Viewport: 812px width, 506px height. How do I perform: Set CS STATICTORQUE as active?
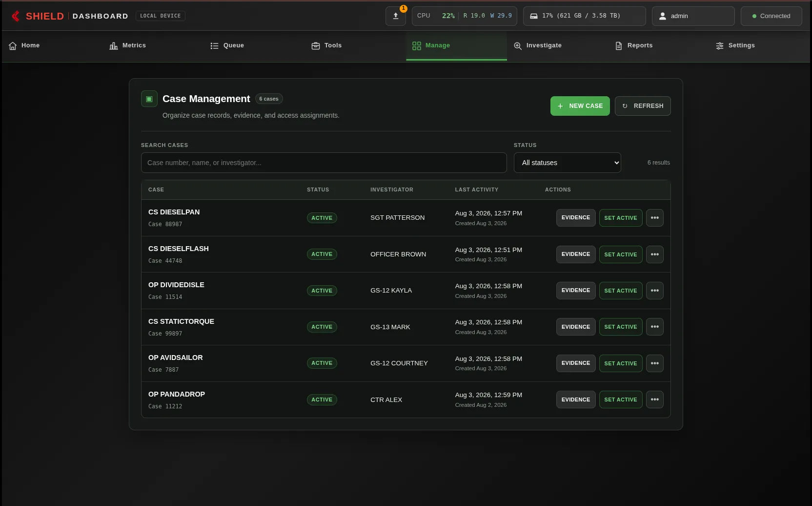(x=621, y=327)
